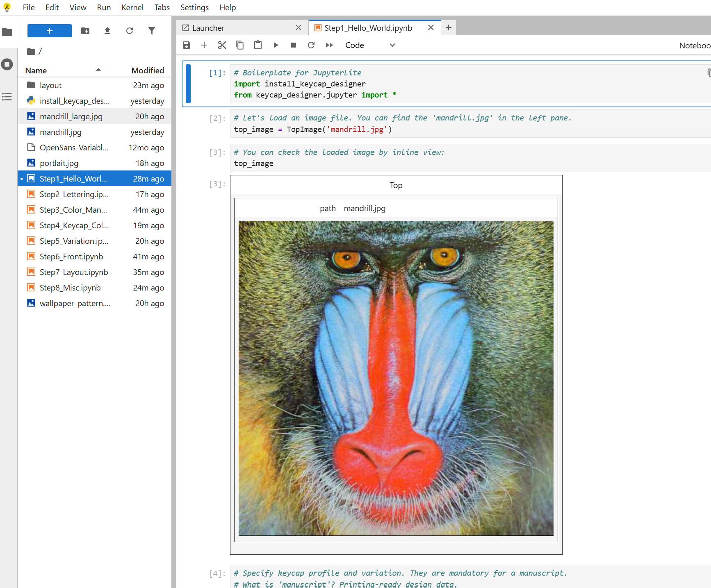The width and height of the screenshot is (711, 588).
Task: Click the upload files icon
Action: (x=107, y=31)
